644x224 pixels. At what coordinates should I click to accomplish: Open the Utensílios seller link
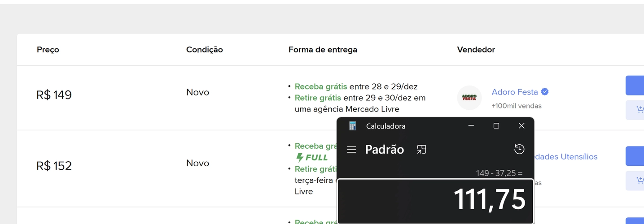coord(565,156)
